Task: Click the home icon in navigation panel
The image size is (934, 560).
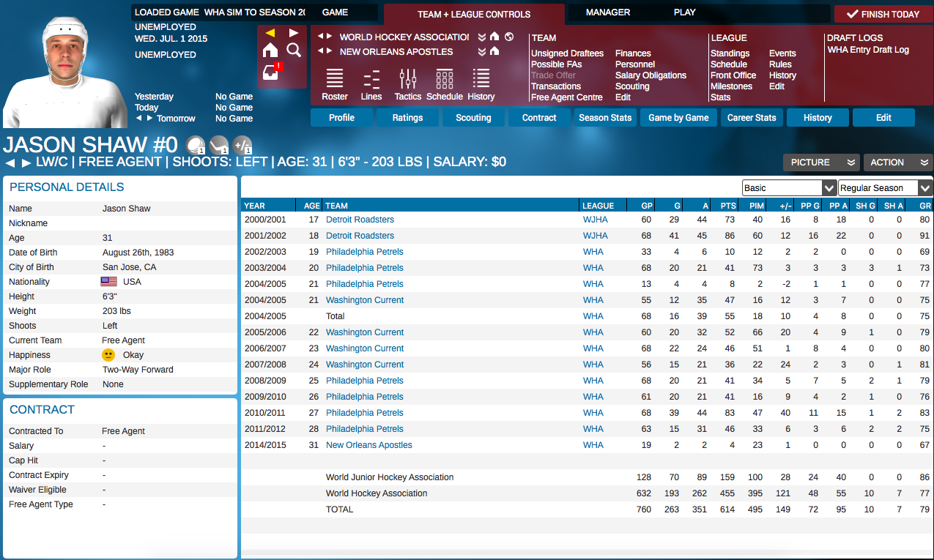Action: (x=270, y=50)
